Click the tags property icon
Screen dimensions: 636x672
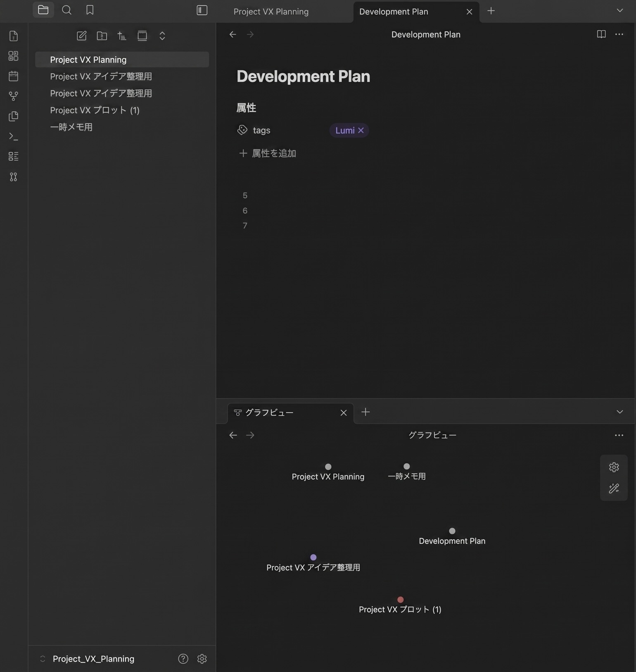[x=242, y=130]
